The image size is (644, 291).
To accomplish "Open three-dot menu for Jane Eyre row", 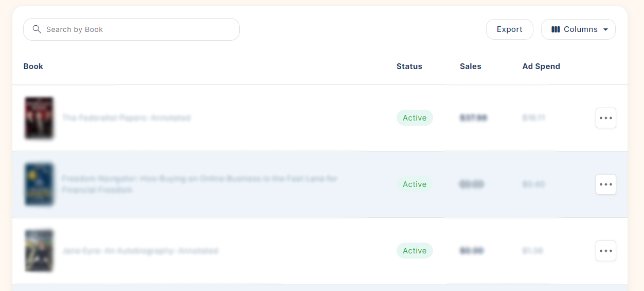I will click(606, 251).
